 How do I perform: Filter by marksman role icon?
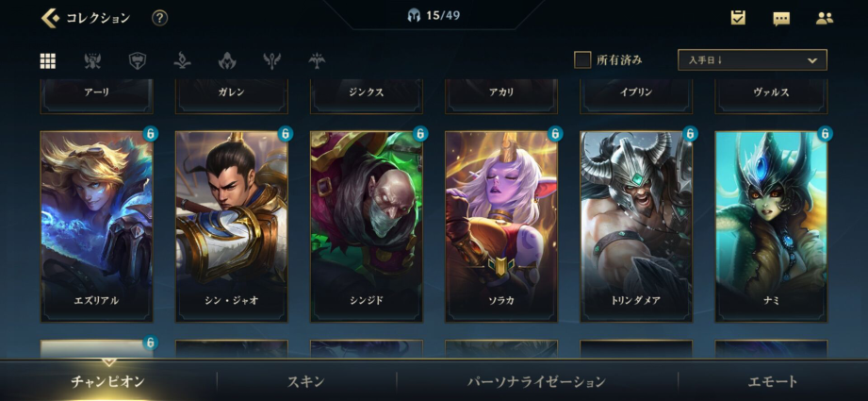coord(317,61)
